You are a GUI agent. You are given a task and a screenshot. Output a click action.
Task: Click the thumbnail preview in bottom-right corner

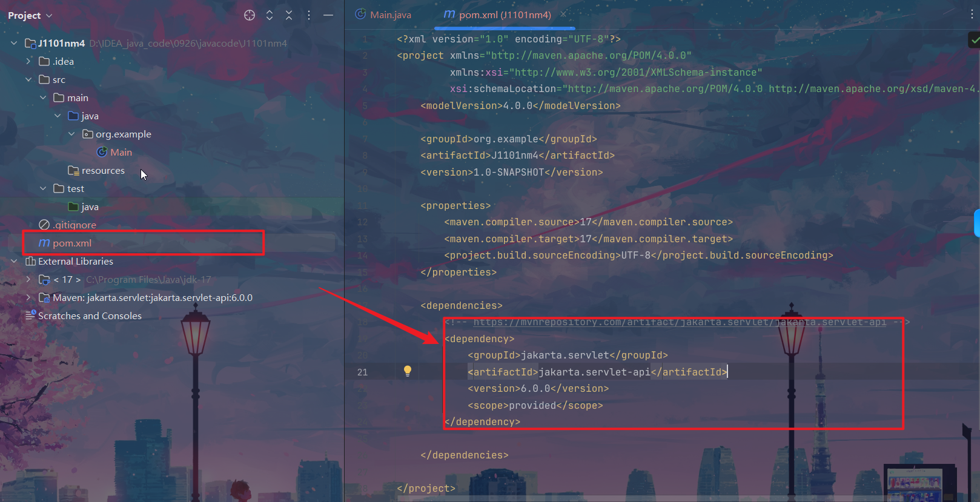920,483
